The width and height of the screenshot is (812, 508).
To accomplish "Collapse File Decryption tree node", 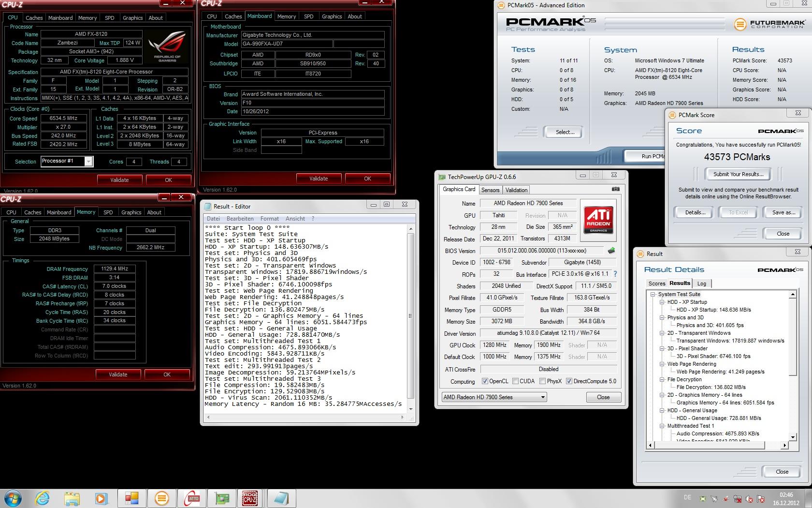I will 662,379.
